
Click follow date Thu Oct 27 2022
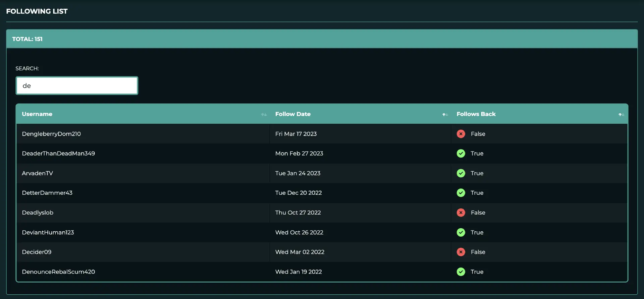(298, 213)
